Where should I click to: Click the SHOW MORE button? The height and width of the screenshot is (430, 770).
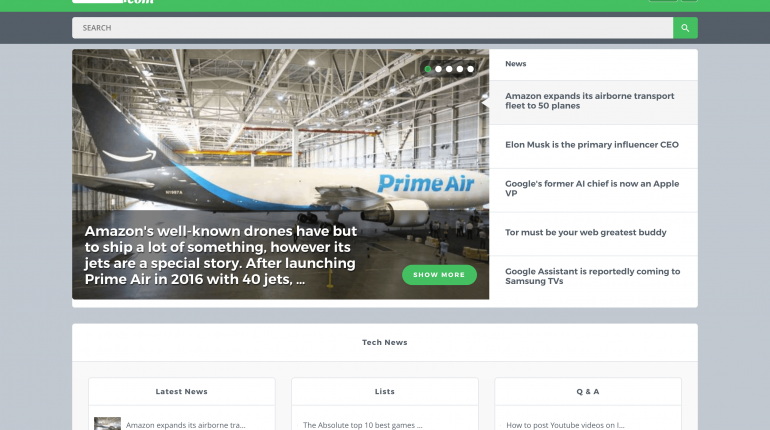[x=439, y=275]
